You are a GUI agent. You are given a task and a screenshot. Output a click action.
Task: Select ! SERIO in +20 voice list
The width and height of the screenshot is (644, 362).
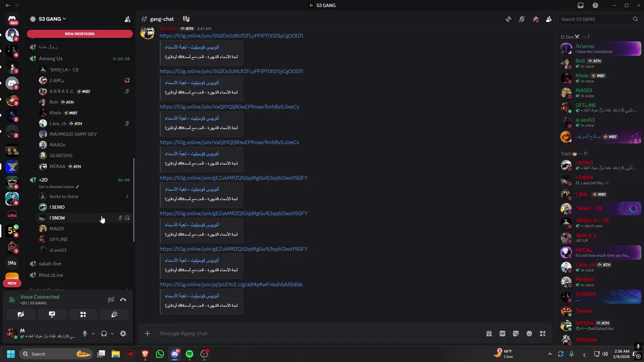pos(85,207)
